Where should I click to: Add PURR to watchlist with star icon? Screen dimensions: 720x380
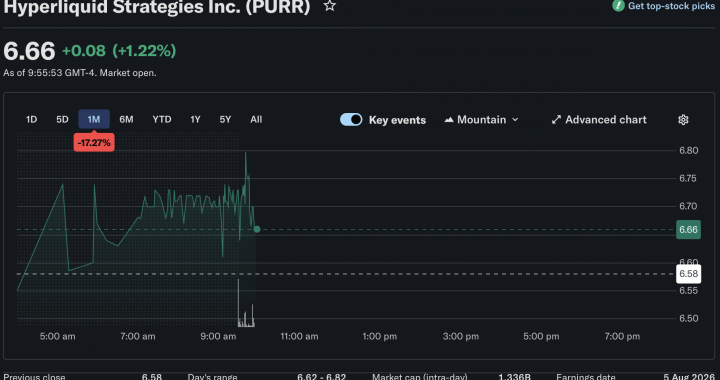pyautogui.click(x=329, y=6)
